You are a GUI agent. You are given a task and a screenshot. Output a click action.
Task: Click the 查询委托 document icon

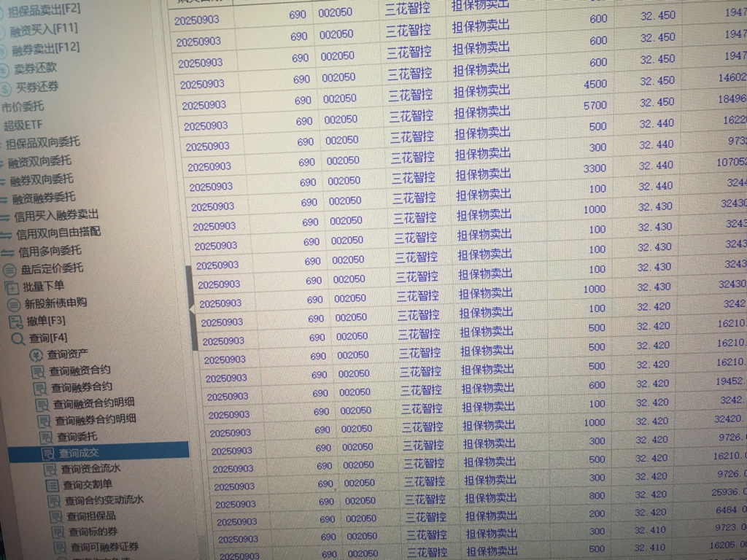pyautogui.click(x=46, y=437)
